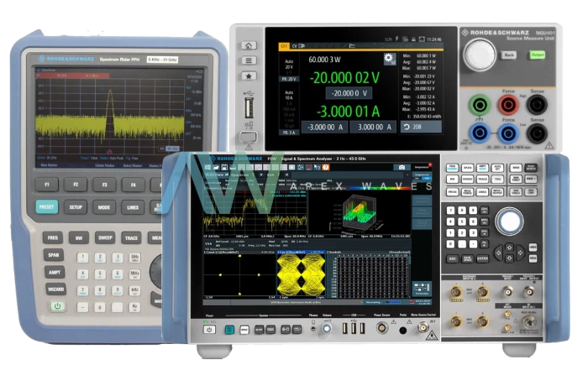Tap the LINES key on the Spectrum Rider
The height and width of the screenshot is (365, 588).
[133, 207]
